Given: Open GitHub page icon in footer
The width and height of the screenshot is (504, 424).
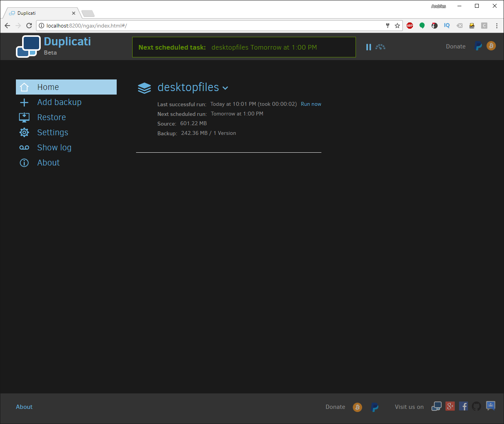Looking at the screenshot, I should coord(476,406).
